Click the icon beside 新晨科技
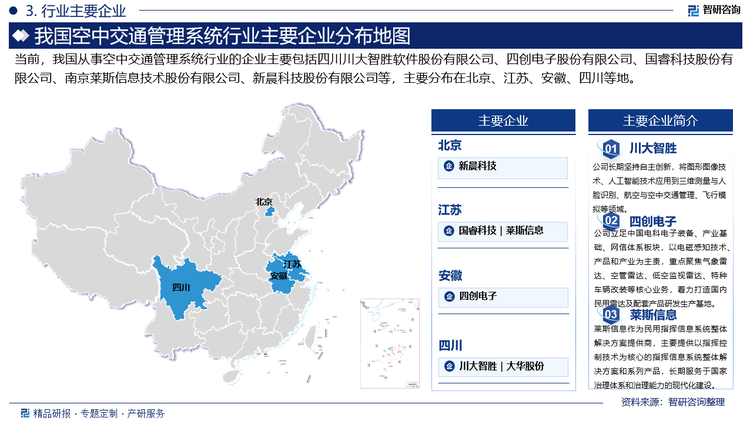 click(449, 166)
